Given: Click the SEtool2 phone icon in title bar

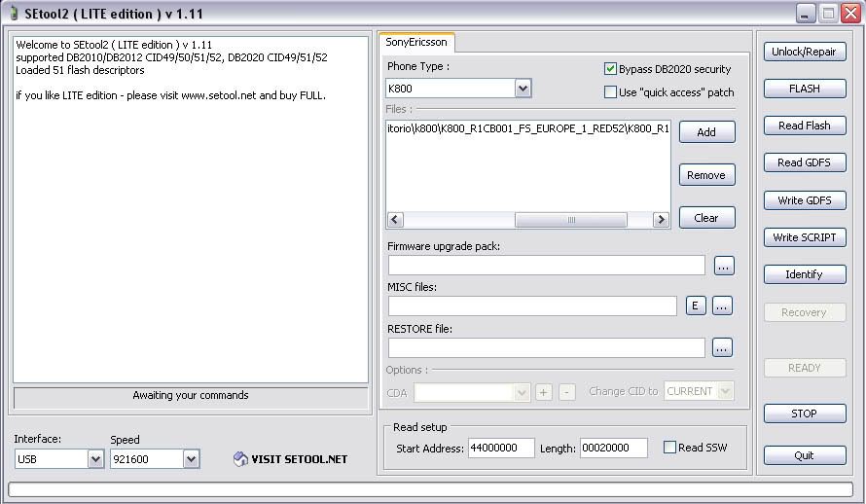Looking at the screenshot, I should coord(14,14).
